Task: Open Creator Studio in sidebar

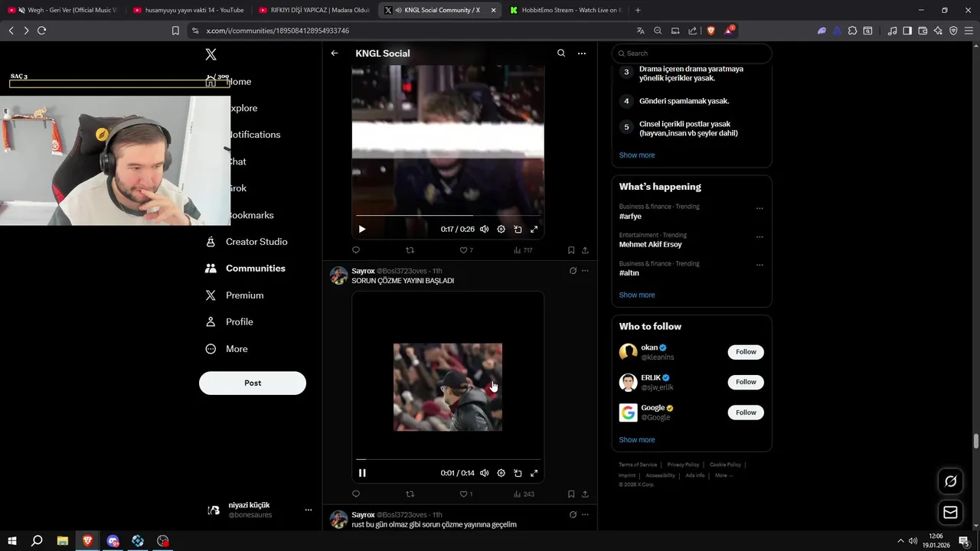Action: [x=247, y=242]
